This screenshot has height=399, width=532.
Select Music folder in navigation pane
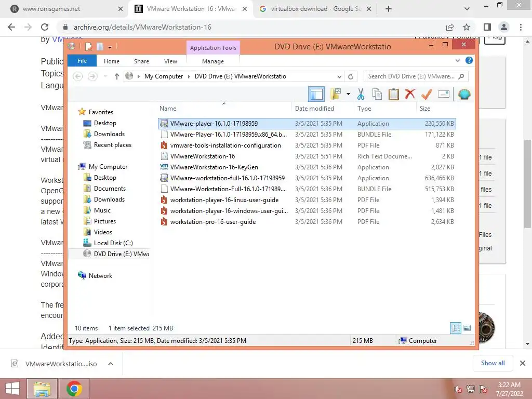(x=102, y=210)
